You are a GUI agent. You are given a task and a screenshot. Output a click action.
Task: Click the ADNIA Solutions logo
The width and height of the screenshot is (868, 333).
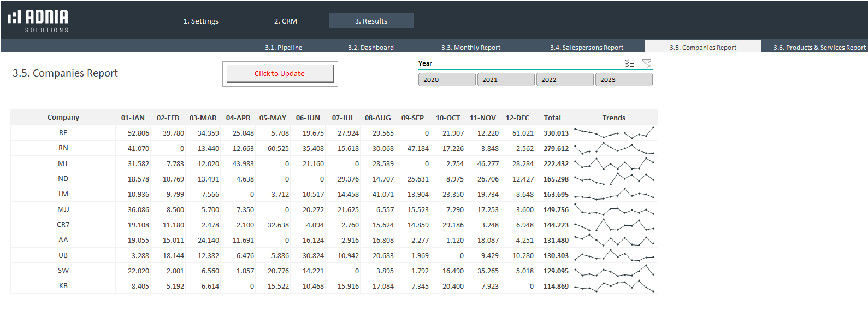(x=38, y=21)
